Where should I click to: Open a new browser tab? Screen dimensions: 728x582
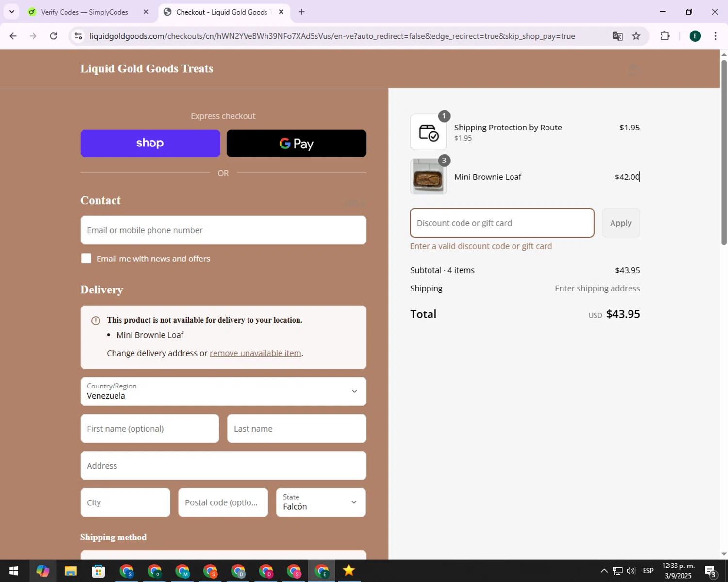pos(301,12)
